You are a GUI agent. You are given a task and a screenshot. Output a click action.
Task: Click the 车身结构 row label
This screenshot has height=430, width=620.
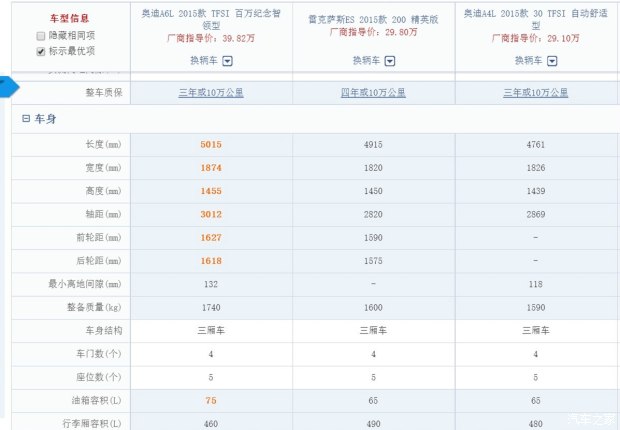(104, 331)
